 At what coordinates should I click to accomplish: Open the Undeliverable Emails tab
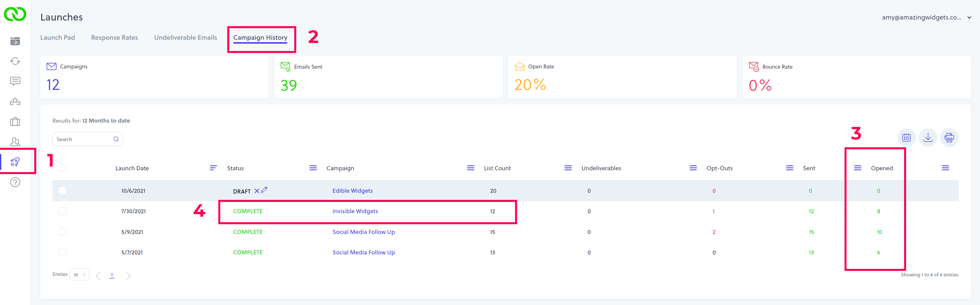click(x=185, y=38)
